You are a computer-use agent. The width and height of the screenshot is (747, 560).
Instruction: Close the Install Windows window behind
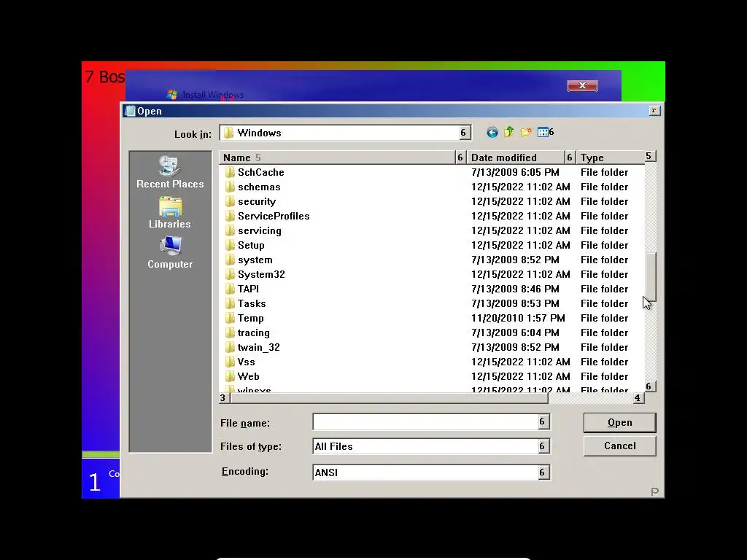(582, 85)
